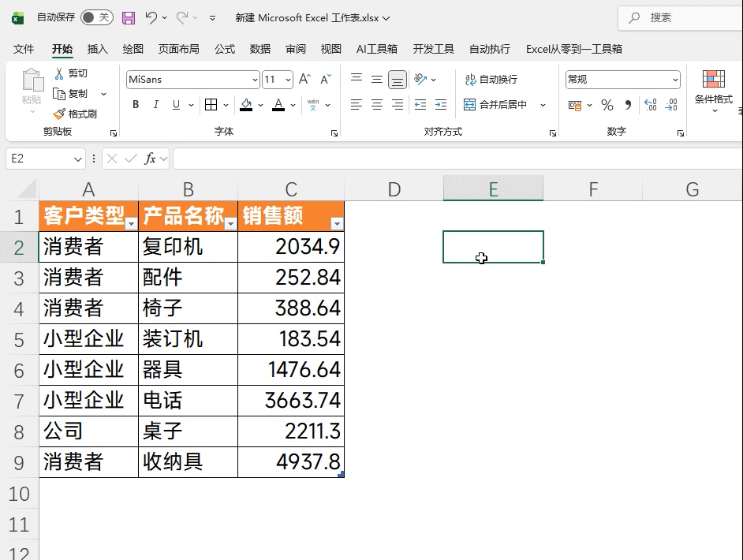Toggle 自动换行 wrap text

pyautogui.click(x=491, y=79)
